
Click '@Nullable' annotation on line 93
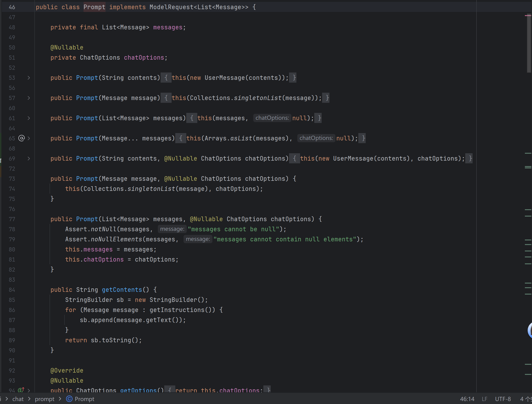coord(67,381)
